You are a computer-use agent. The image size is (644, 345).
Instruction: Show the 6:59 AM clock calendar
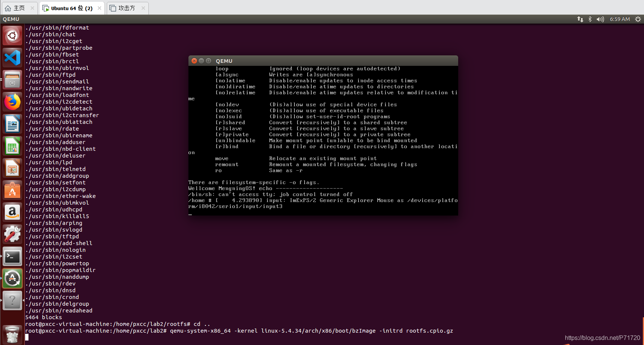(620, 19)
